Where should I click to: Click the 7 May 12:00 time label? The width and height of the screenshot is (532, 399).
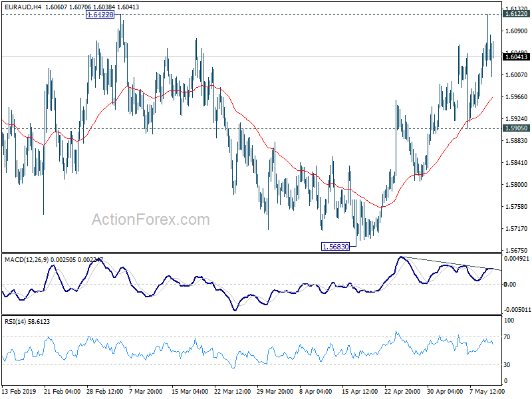(x=486, y=391)
